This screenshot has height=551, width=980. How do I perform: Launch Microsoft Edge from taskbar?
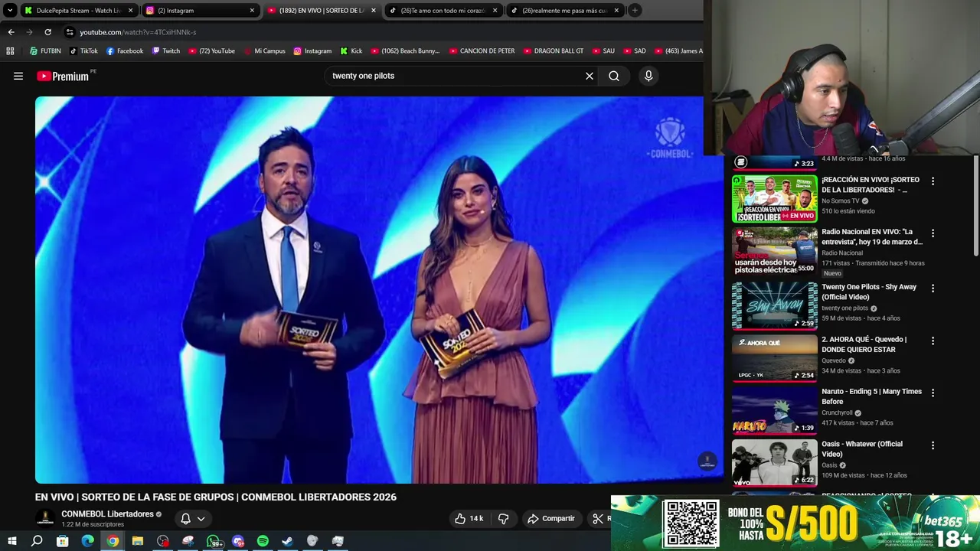(87, 541)
